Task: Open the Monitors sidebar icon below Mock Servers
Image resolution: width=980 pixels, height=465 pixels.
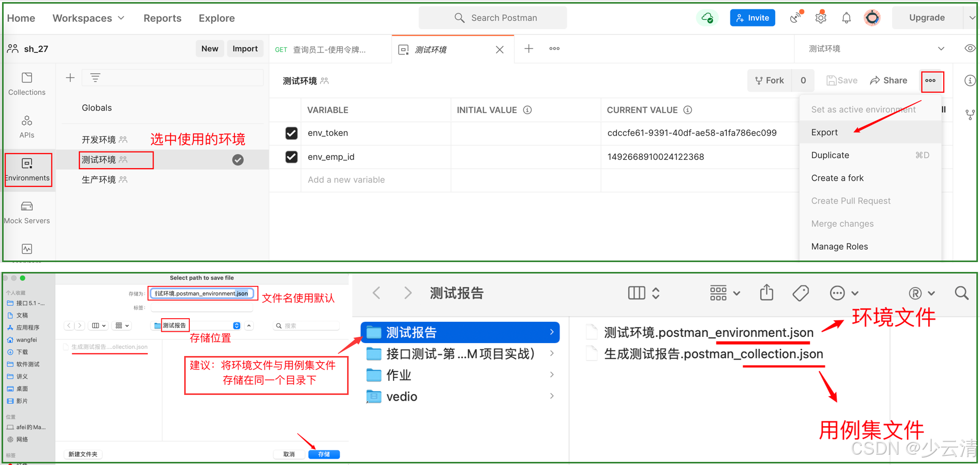Action: click(27, 249)
